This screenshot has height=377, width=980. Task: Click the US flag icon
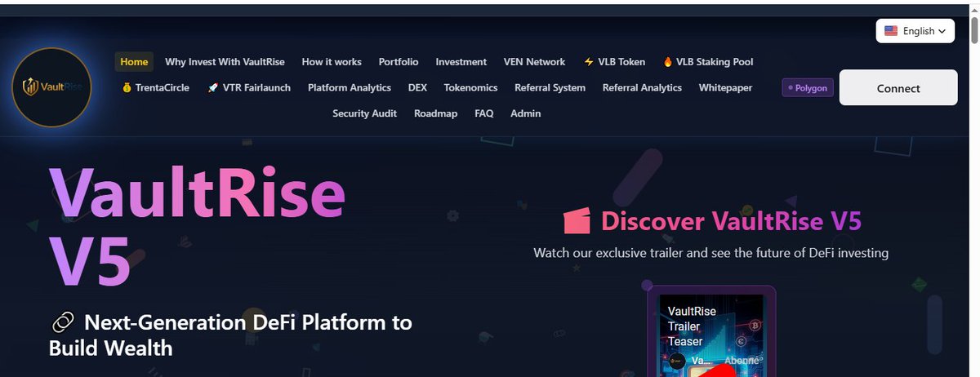tap(890, 31)
